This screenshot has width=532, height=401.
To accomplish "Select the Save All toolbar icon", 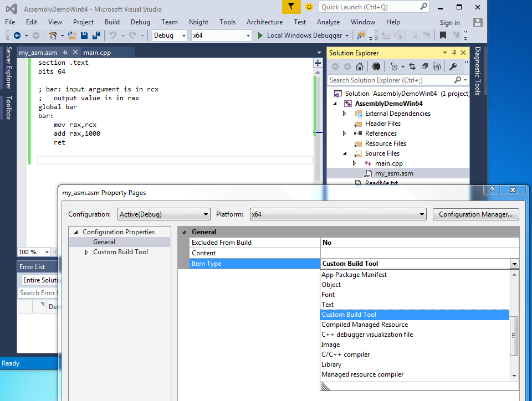I will tap(98, 35).
